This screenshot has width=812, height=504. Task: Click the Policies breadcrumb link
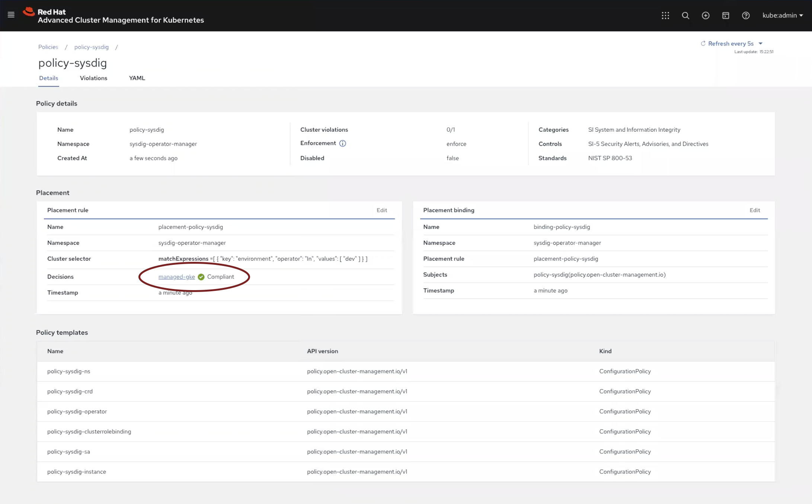click(x=48, y=47)
